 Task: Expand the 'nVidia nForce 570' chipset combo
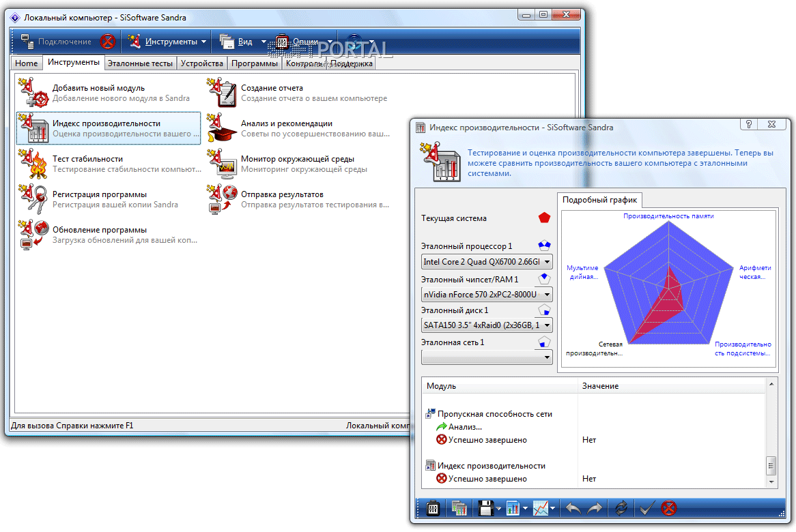pos(547,294)
